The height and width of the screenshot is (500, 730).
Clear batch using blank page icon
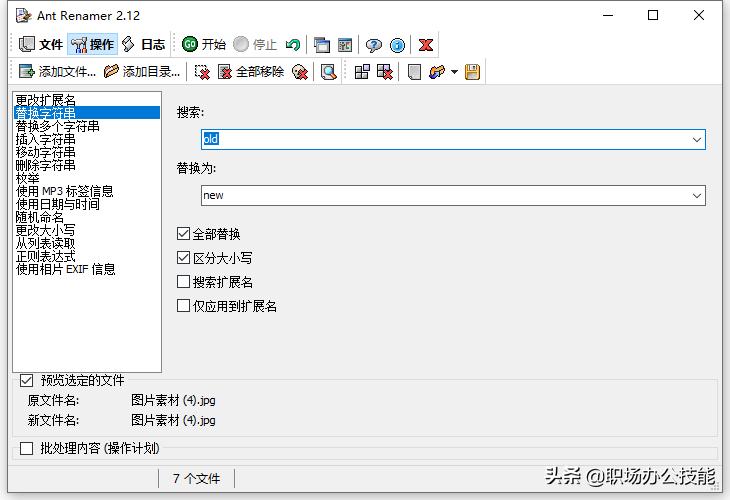(x=414, y=72)
